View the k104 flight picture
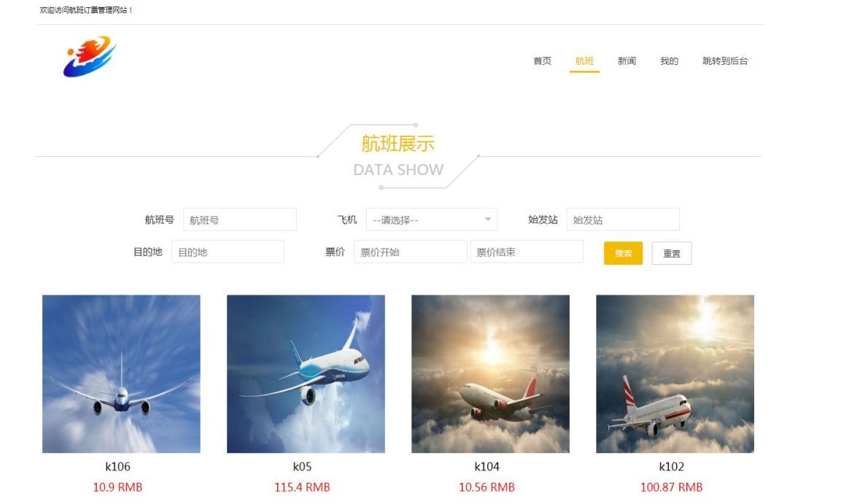 [490, 374]
